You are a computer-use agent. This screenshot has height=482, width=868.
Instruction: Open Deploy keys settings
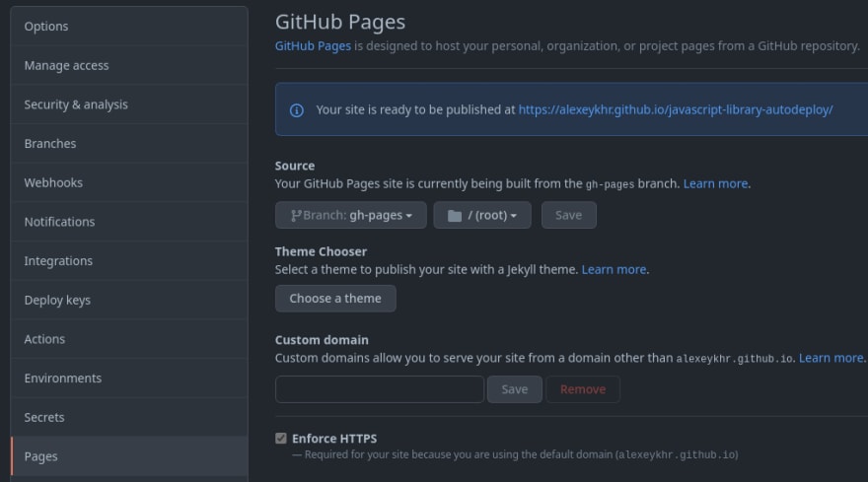pos(129,300)
